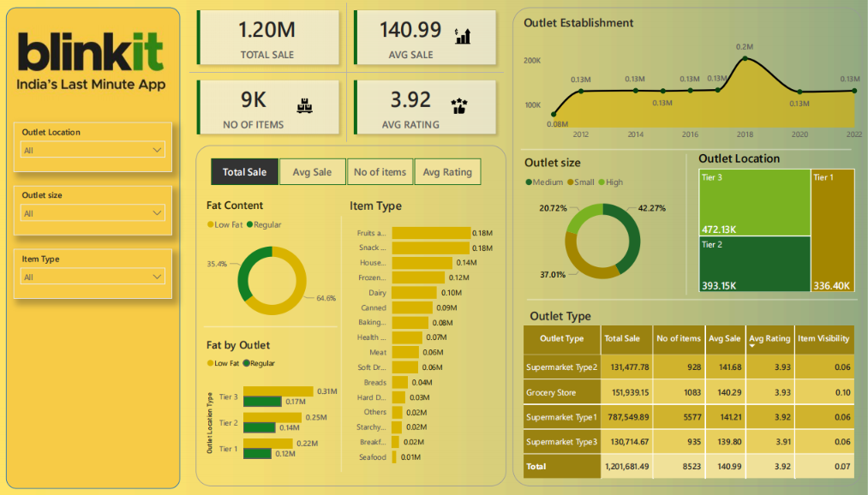
Task: Click the 0.2M peak point on line chart
Action: click(x=745, y=58)
